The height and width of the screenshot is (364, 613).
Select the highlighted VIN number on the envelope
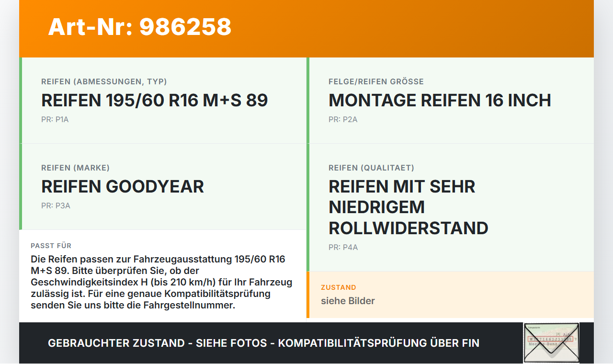[x=550, y=339]
